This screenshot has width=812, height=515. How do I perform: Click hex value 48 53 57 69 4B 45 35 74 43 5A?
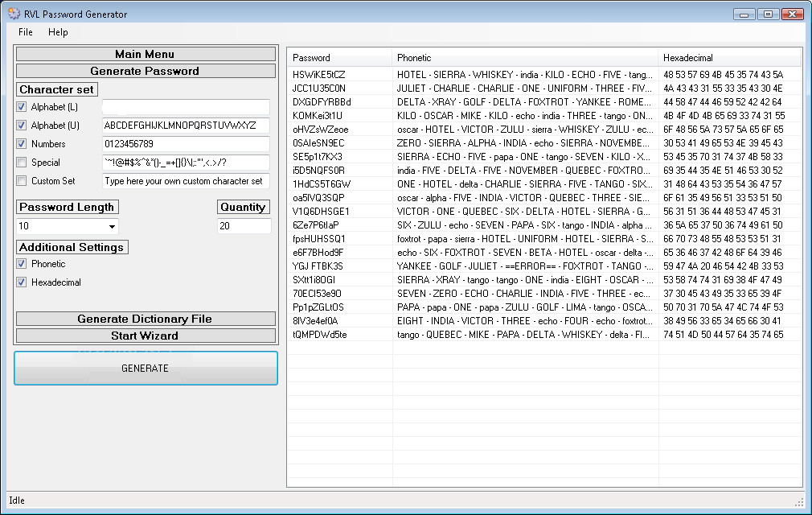[723, 75]
